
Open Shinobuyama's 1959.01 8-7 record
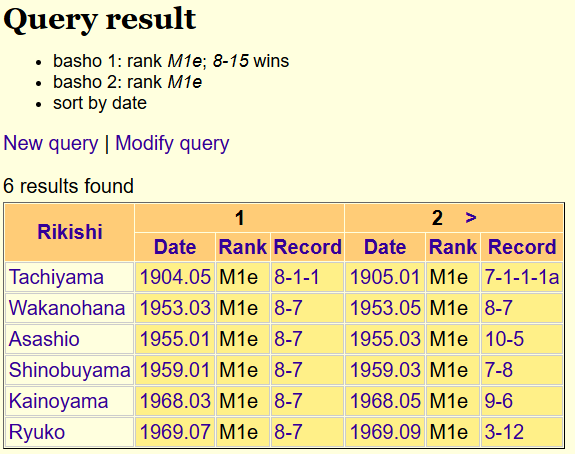(288, 370)
